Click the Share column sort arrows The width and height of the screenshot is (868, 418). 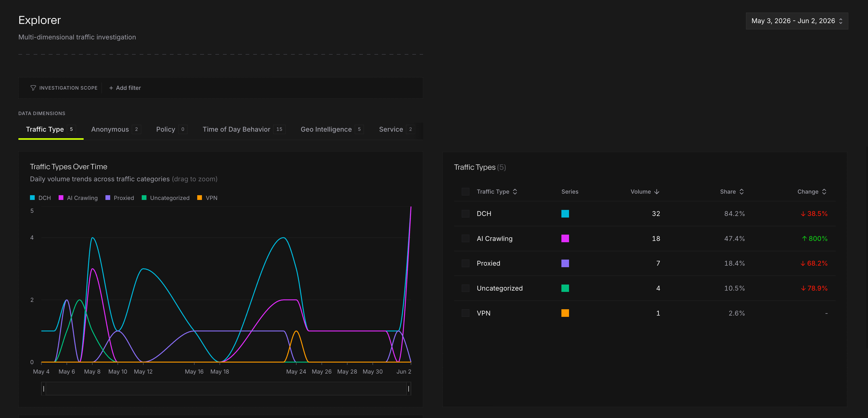[742, 192]
